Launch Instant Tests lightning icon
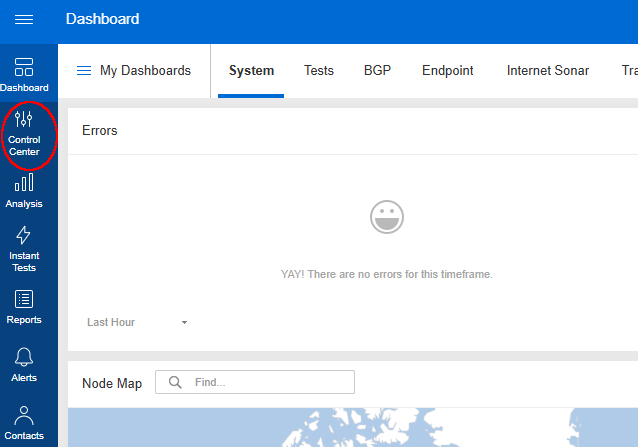 24,248
